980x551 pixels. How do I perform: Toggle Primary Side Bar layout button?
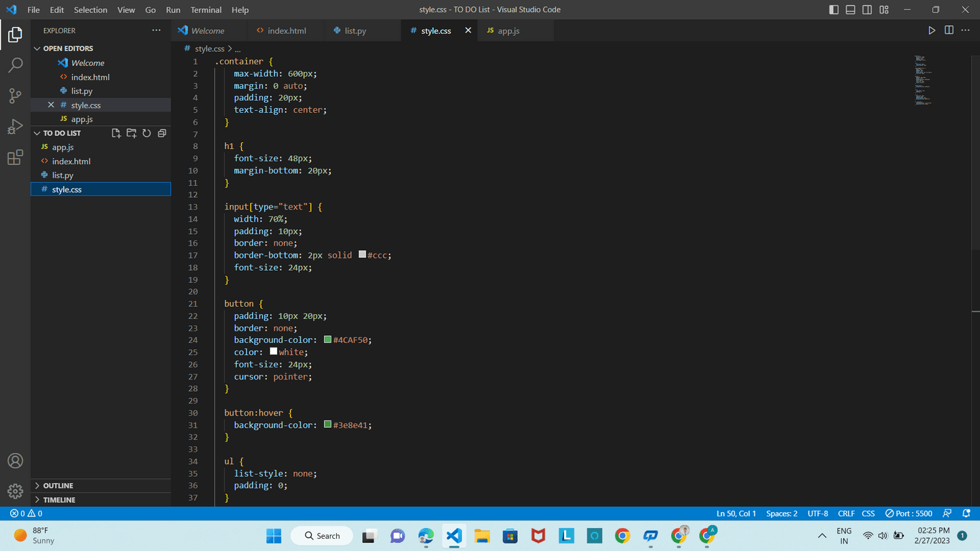834,10
